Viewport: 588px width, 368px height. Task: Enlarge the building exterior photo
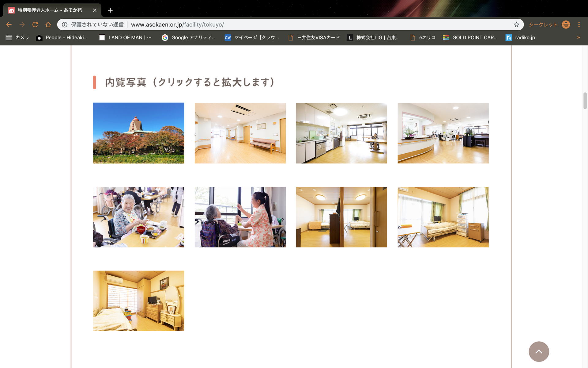(x=138, y=133)
